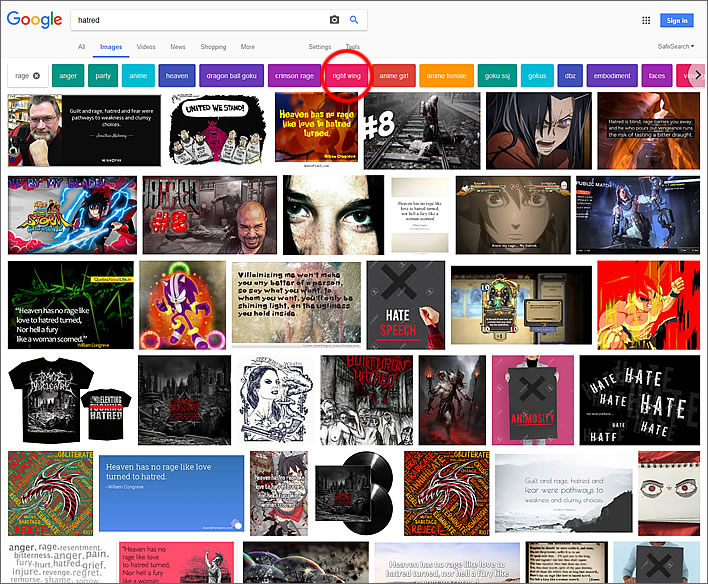Open the Google apps grid icon
The width and height of the screenshot is (708, 584).
click(646, 20)
